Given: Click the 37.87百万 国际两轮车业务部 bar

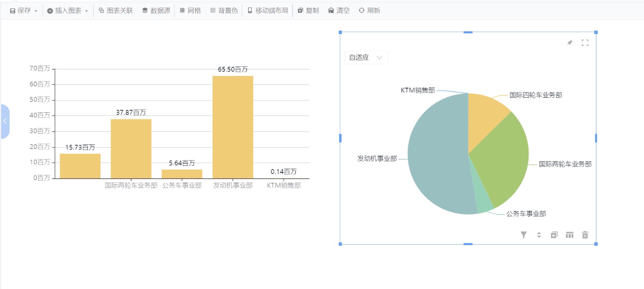Looking at the screenshot, I should (x=131, y=149).
